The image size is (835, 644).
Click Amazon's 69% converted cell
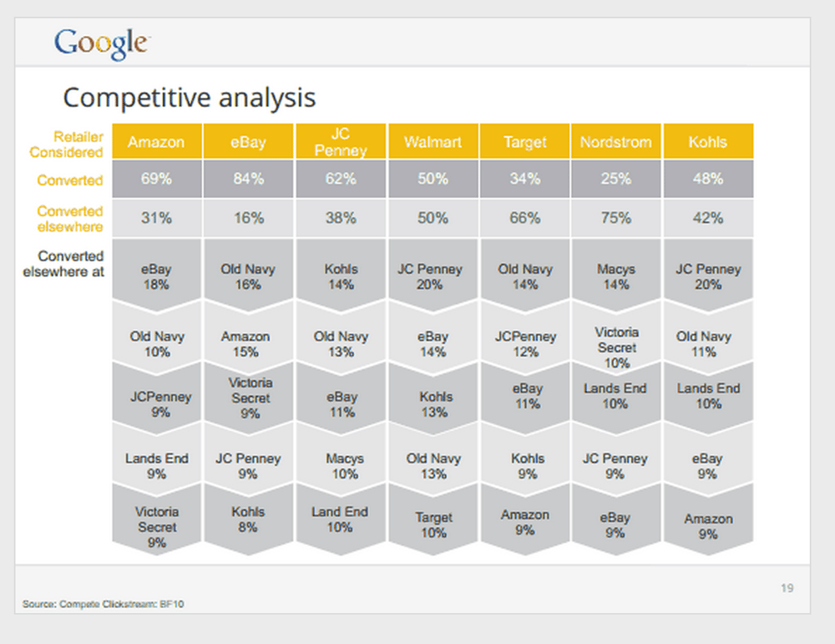tap(157, 179)
